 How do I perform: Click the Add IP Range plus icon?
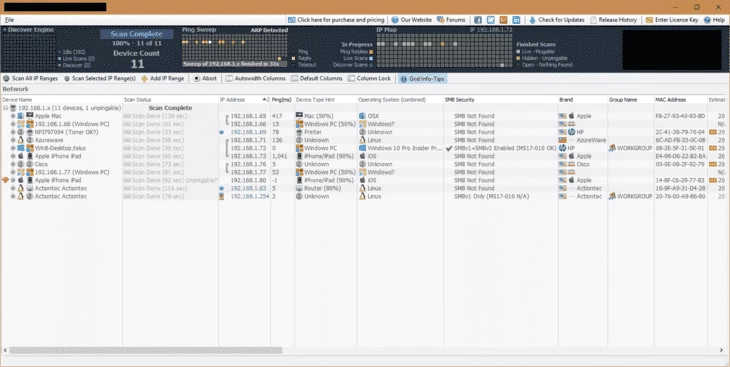tap(144, 79)
